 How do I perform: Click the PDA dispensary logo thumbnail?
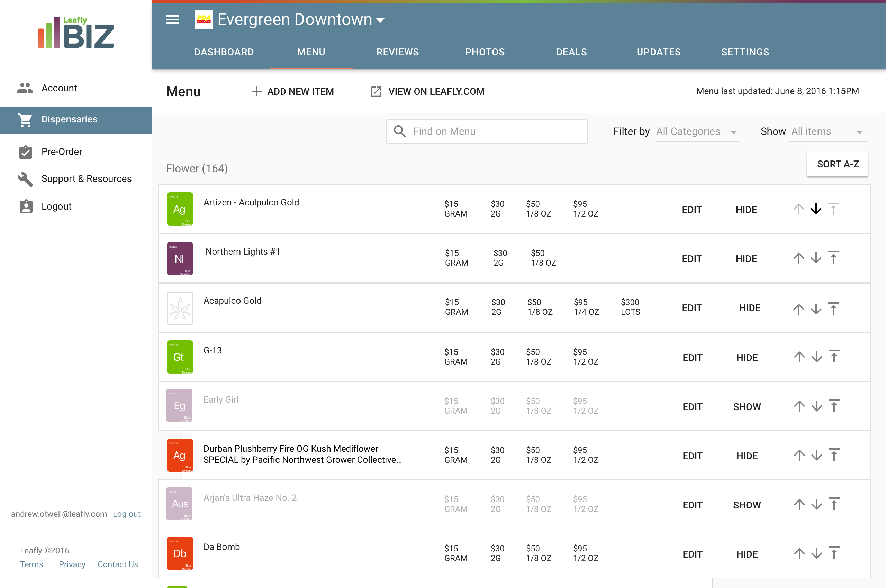coord(204,19)
